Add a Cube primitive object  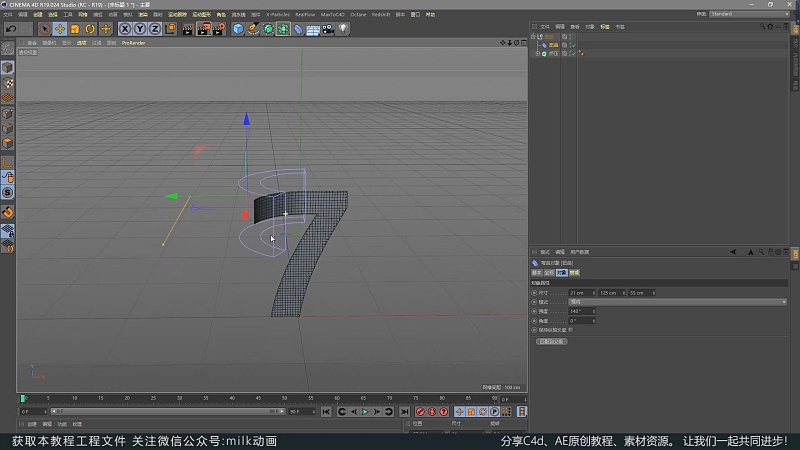pos(238,29)
